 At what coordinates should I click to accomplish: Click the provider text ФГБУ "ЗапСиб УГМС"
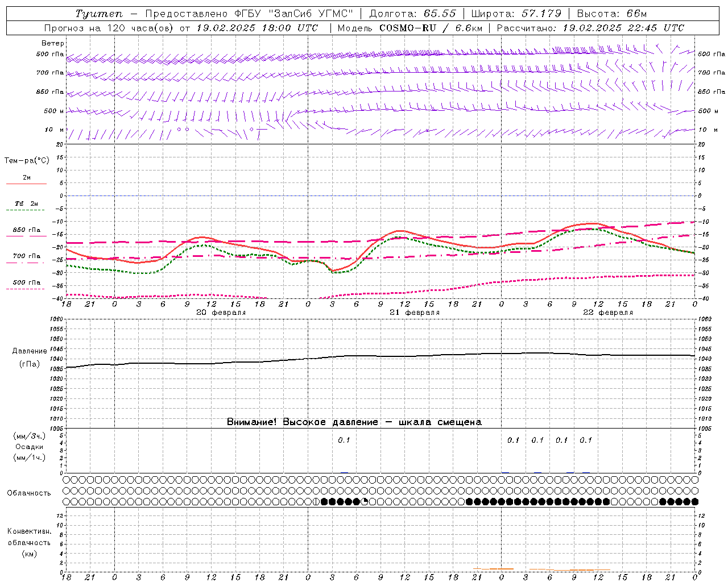pyautogui.click(x=294, y=14)
